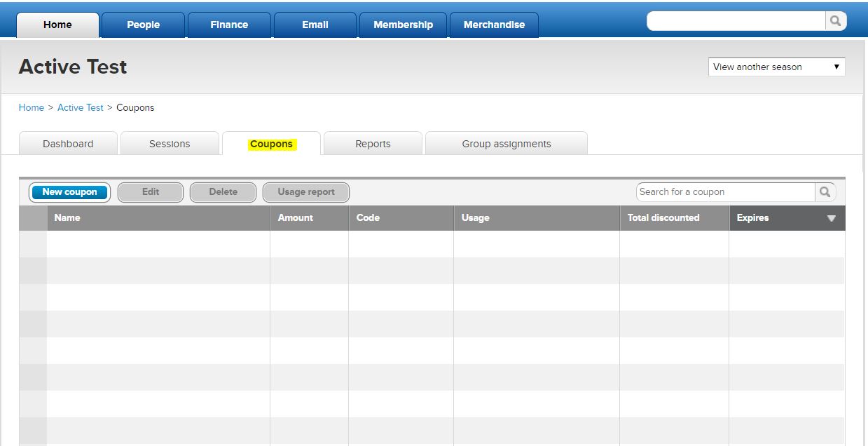Follow the Active Test breadcrumb link

pos(80,107)
